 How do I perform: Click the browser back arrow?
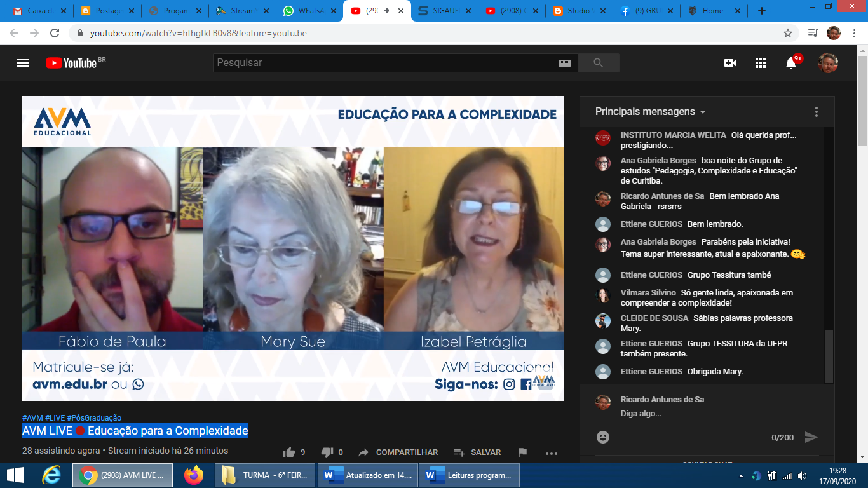click(14, 33)
